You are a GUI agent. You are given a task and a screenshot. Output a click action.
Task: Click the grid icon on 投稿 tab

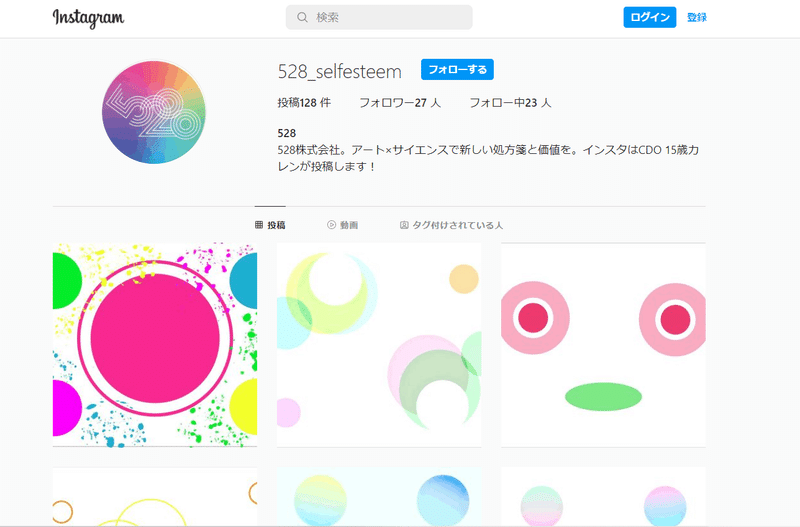pyautogui.click(x=259, y=225)
